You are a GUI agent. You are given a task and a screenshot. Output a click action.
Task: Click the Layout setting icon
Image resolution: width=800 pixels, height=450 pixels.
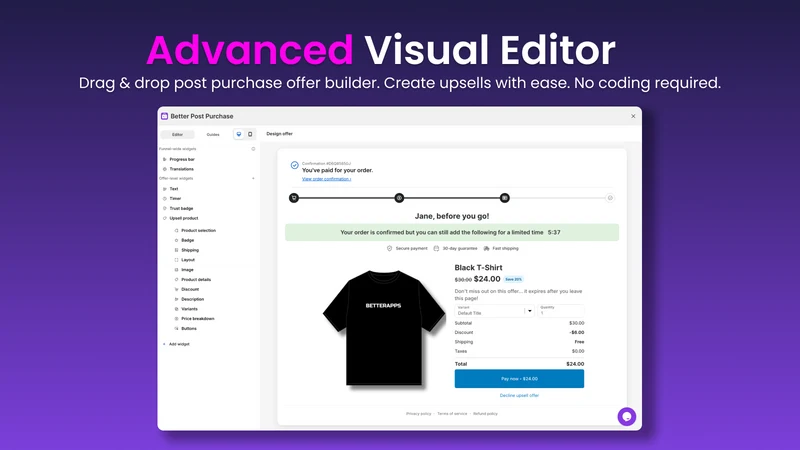click(177, 260)
